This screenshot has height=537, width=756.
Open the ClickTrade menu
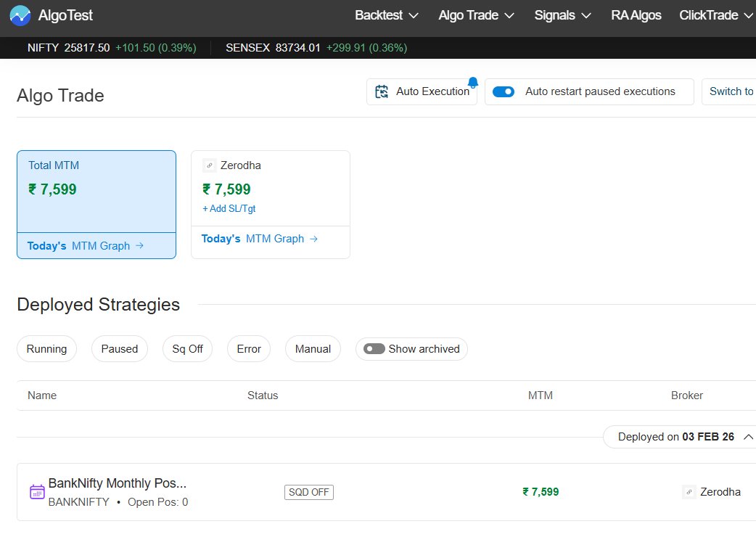coord(715,15)
